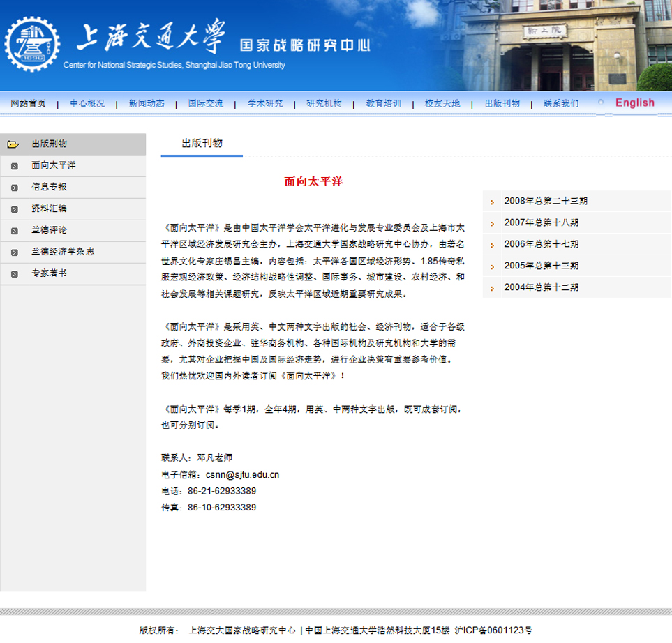Click the orange arrow beside 2005年总第十三期

point(493,267)
